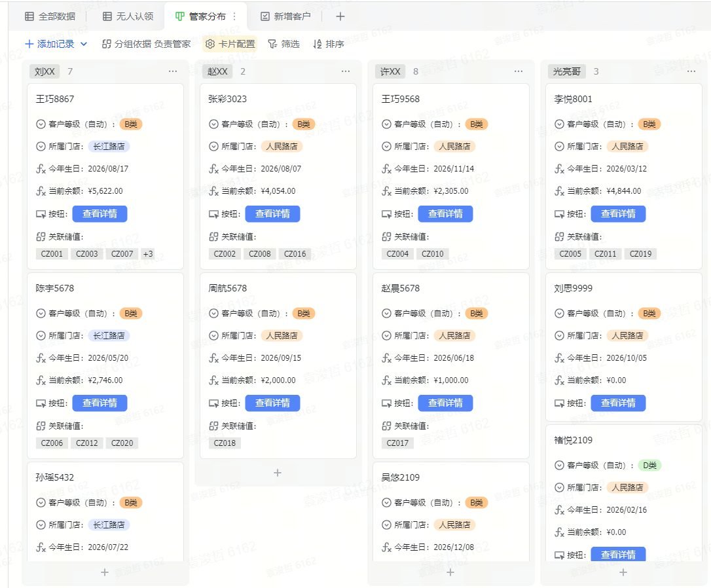Click balance ¥5,622.00 on 王巧8867

[x=105, y=191]
